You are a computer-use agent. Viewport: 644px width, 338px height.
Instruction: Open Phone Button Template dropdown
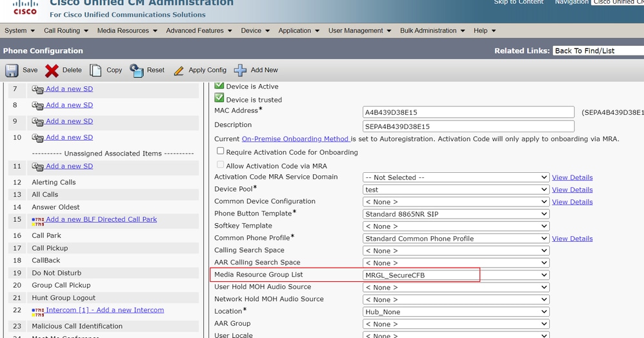click(x=456, y=214)
